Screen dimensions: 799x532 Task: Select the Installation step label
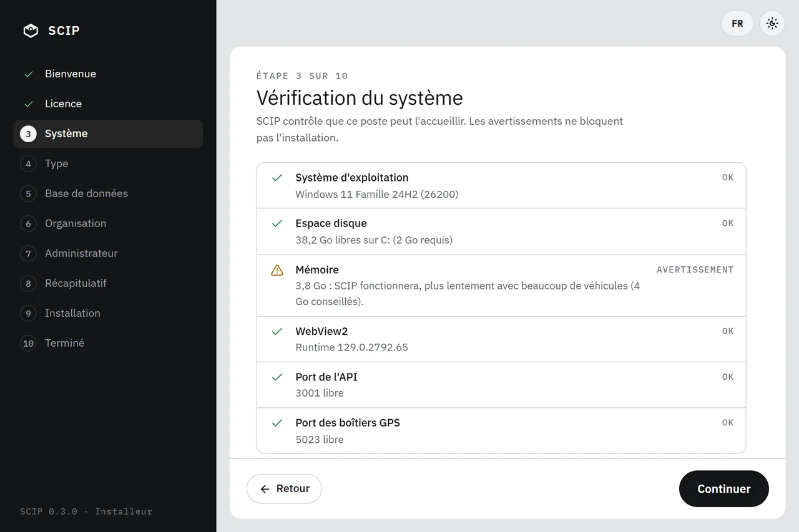coord(72,313)
